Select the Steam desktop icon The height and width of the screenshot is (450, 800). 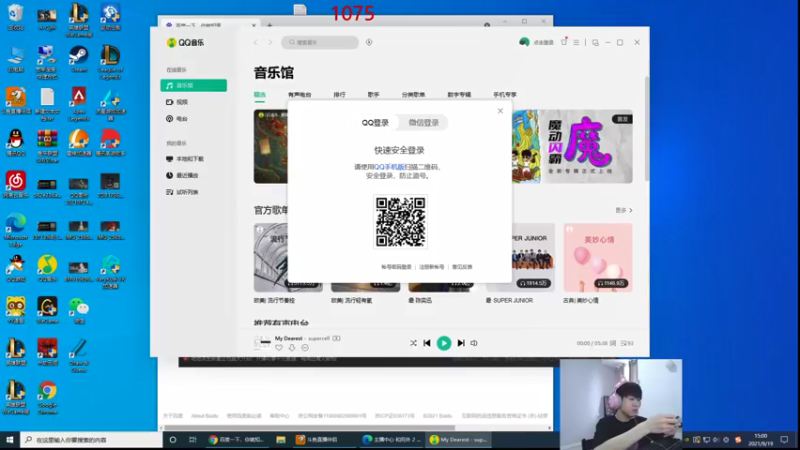point(79,59)
